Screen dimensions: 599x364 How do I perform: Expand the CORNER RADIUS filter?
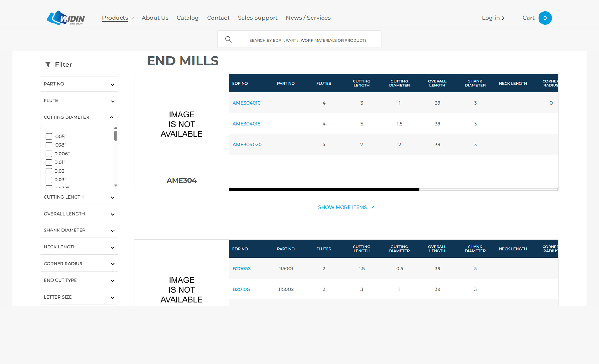click(x=79, y=263)
